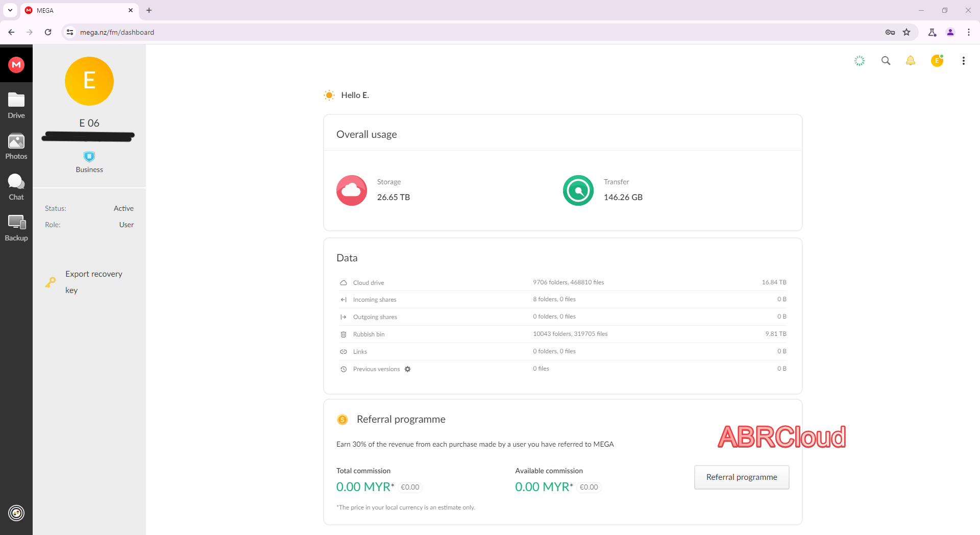980x535 pixels.
Task: Open the Previous versions settings gear
Action: click(407, 369)
